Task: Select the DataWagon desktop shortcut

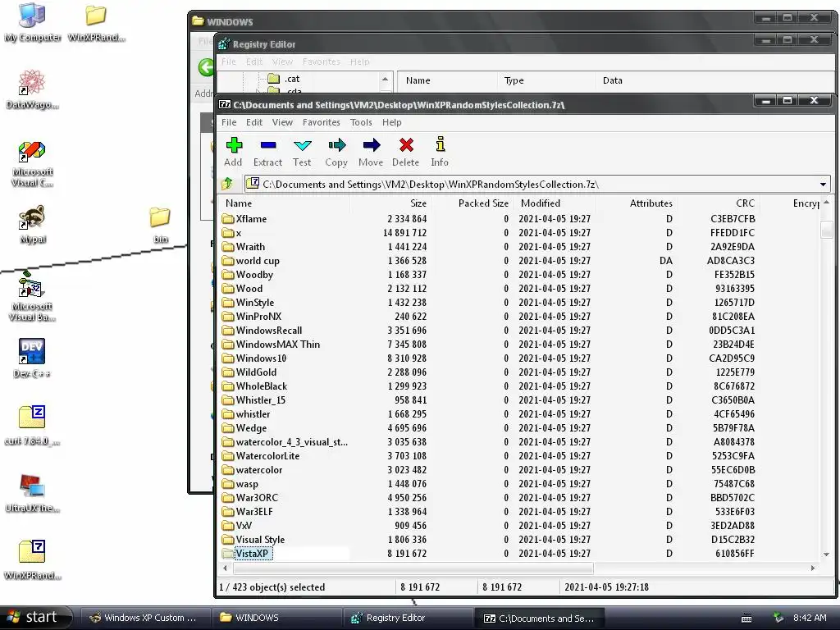Action: tap(32, 90)
